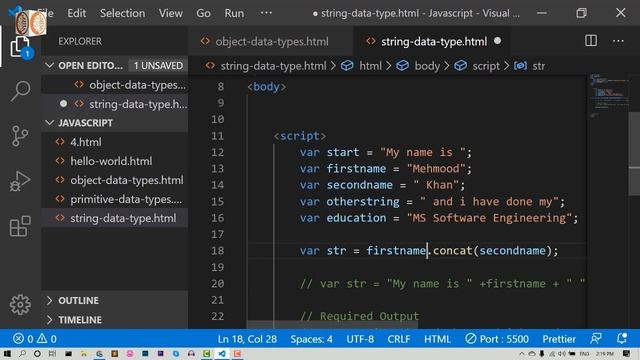Collapse the Open Editors section
640x360 pixels.
tap(49, 65)
